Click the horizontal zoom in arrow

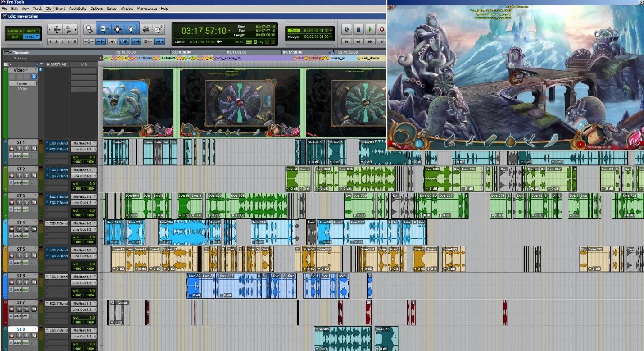pos(76,29)
